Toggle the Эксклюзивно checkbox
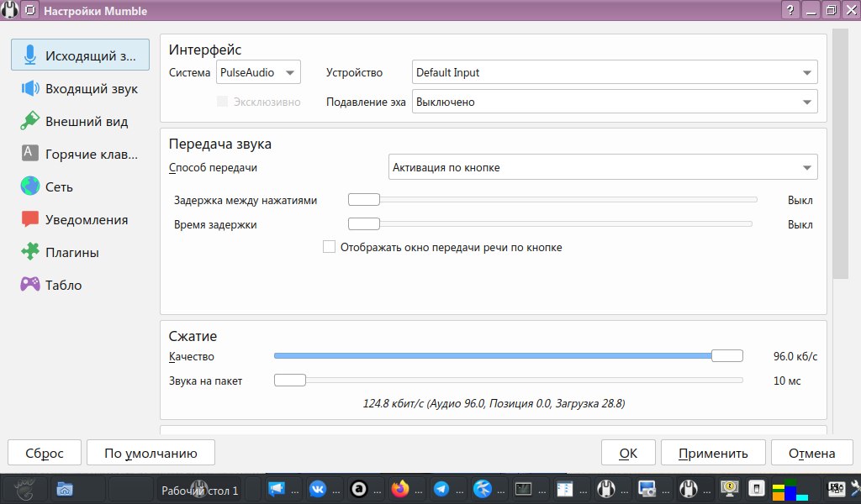This screenshot has height=504, width=861. (222, 102)
